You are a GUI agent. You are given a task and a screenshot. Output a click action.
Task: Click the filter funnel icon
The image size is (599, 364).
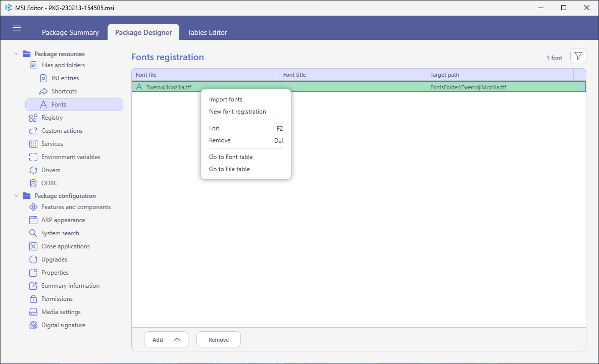[x=578, y=57]
